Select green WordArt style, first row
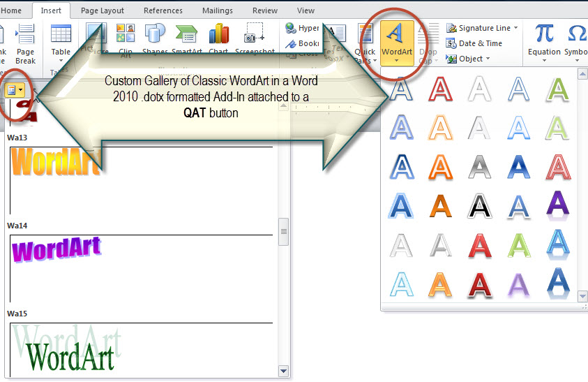This screenshot has width=588, height=382. pyautogui.click(x=557, y=89)
